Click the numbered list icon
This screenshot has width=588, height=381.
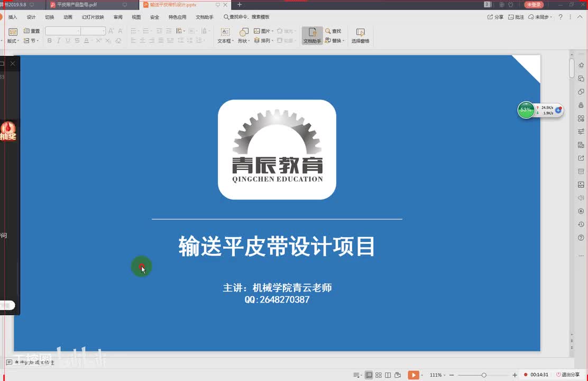click(x=146, y=31)
